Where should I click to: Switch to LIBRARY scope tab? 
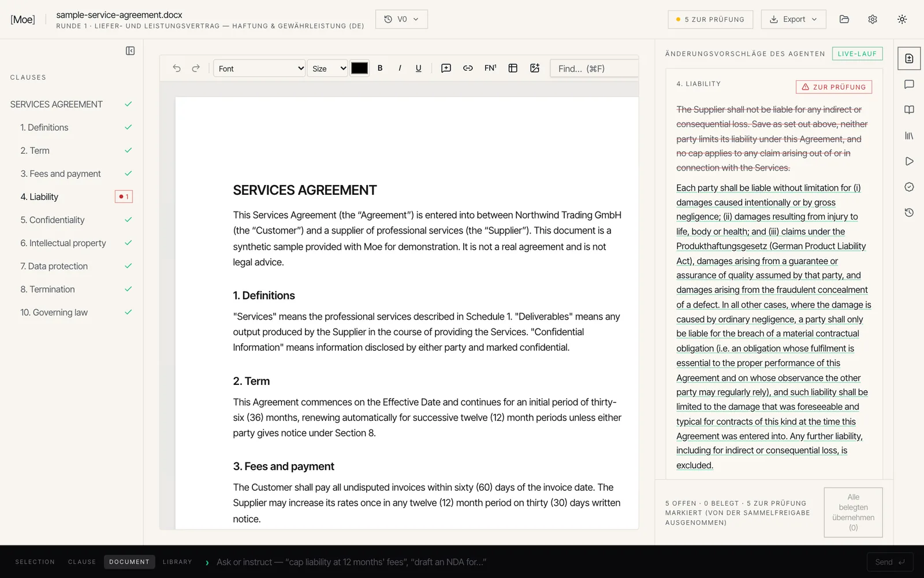coord(177,562)
